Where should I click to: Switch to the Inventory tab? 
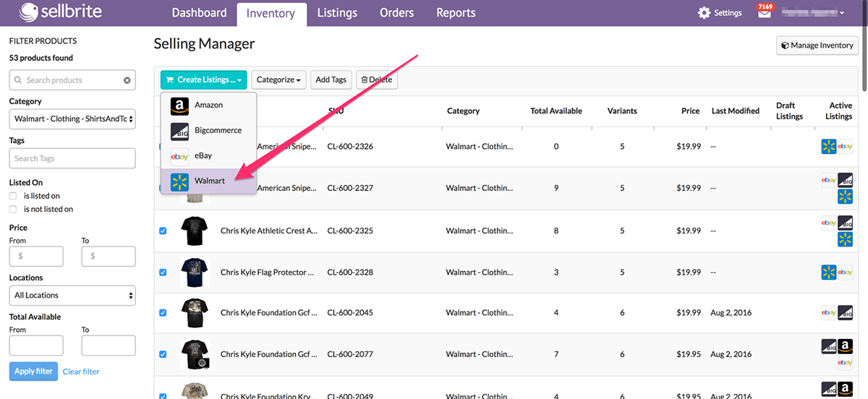pyautogui.click(x=271, y=14)
